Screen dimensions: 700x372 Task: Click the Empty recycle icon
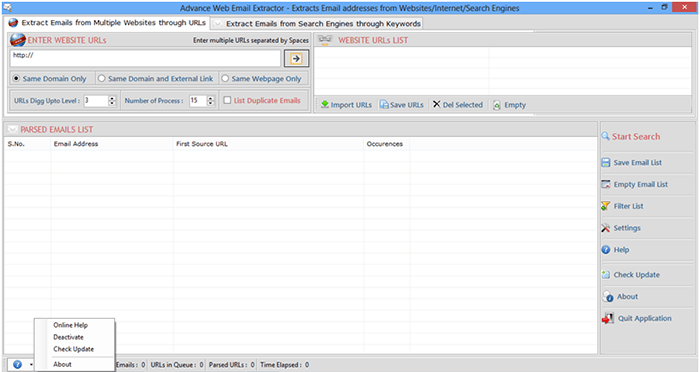[496, 105]
